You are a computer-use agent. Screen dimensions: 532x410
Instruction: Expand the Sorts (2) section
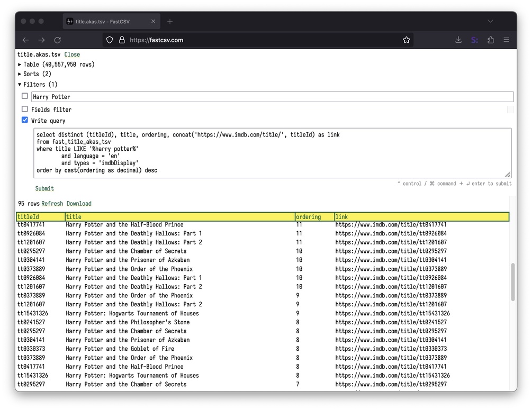pos(34,74)
